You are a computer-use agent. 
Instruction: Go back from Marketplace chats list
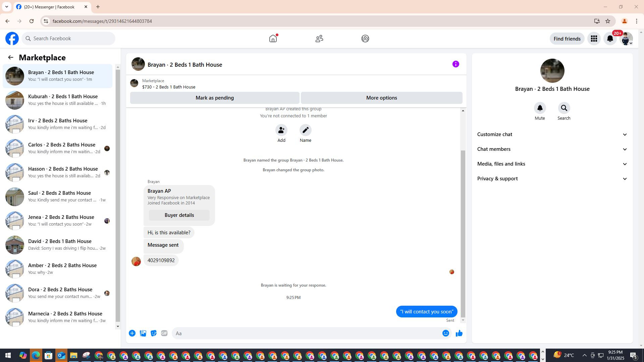coord(11,58)
